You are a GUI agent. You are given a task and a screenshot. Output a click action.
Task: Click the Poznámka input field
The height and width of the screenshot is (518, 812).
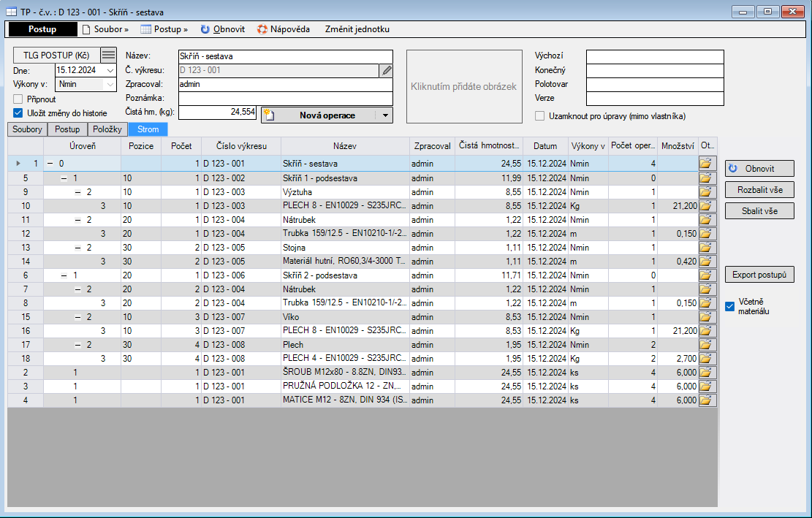285,99
